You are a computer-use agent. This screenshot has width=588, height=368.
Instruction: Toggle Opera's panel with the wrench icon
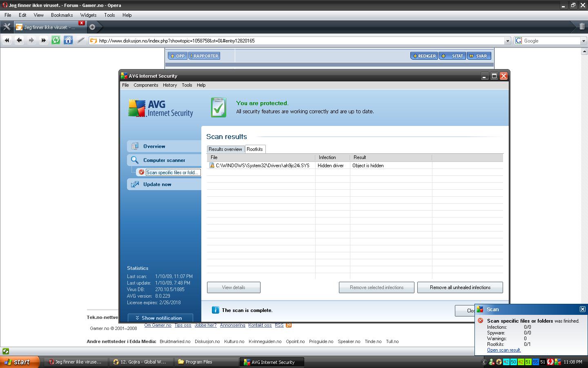[x=7, y=27]
